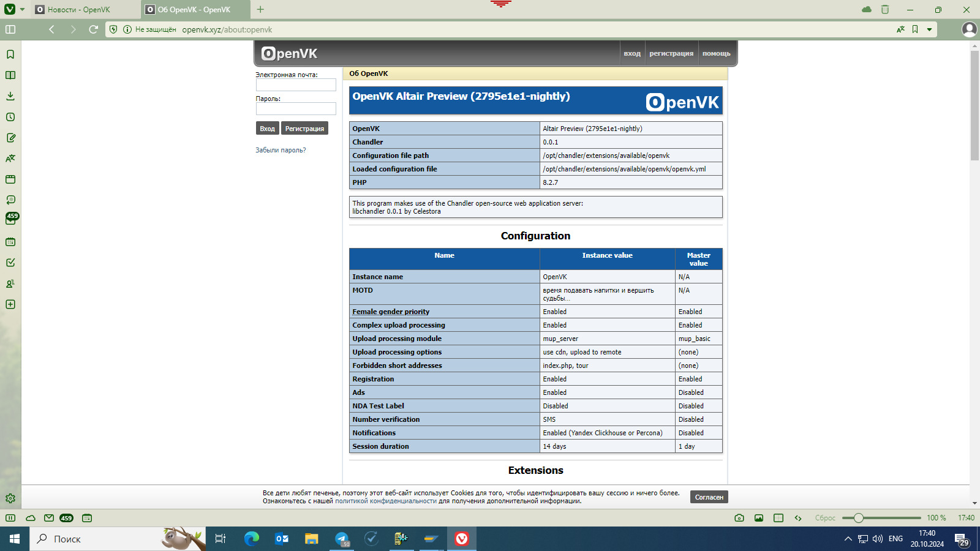This screenshot has height=551, width=980.
Task: Open the Reading List side panel
Action: click(x=10, y=75)
